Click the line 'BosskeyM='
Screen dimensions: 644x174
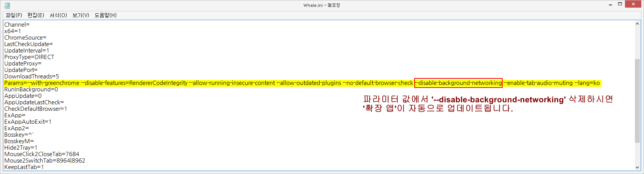coord(19,141)
